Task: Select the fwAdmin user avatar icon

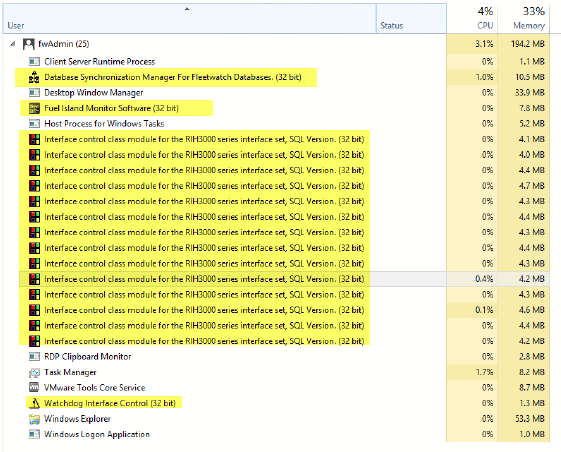Action: pyautogui.click(x=29, y=44)
